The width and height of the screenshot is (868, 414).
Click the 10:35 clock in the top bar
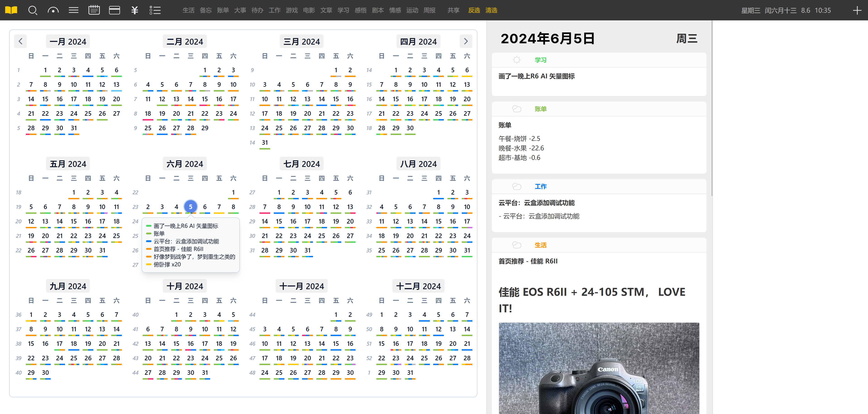tap(822, 10)
